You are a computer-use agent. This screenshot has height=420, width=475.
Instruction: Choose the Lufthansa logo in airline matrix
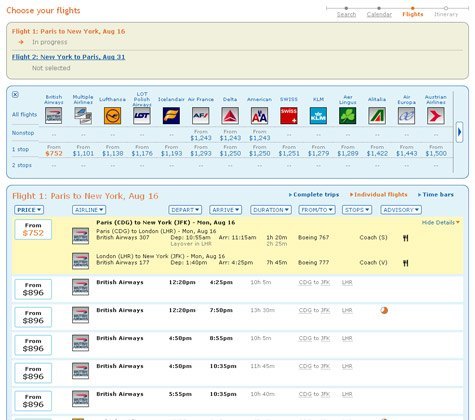pos(112,116)
